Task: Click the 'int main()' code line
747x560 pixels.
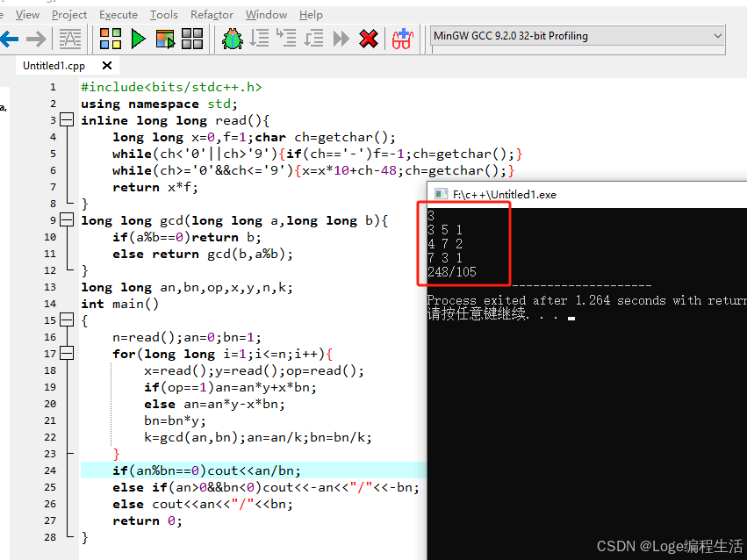Action: pos(119,304)
